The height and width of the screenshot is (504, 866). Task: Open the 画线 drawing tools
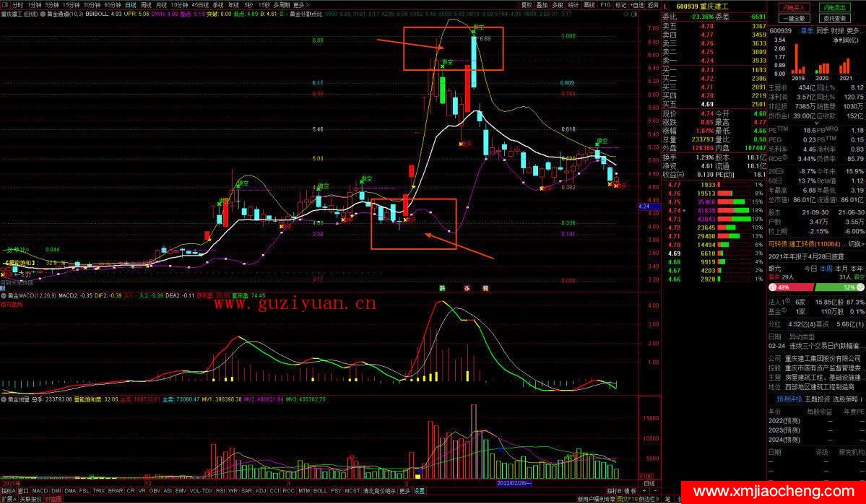coord(589,4)
